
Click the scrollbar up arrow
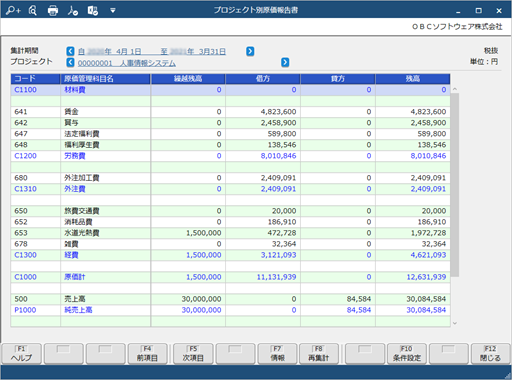click(x=455, y=89)
